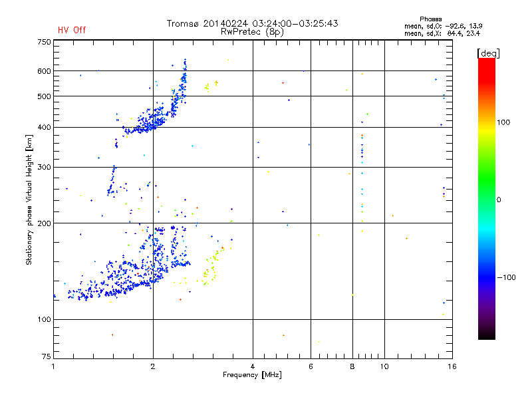
Task: Click the y-axis label '400'
Action: pyautogui.click(x=44, y=128)
